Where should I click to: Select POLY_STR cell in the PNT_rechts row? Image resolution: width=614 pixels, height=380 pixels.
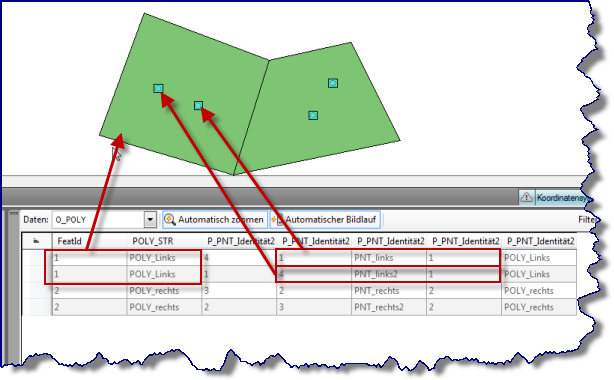(164, 291)
